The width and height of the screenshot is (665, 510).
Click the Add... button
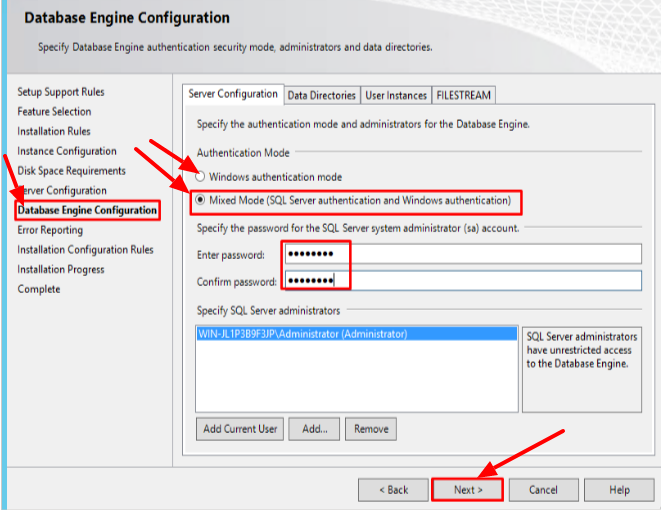point(314,429)
